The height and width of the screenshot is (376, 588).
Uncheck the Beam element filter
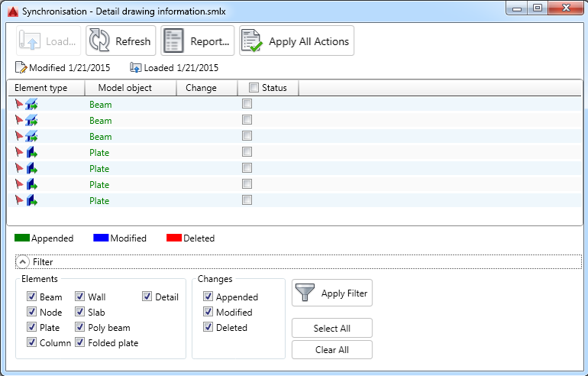coord(31,297)
